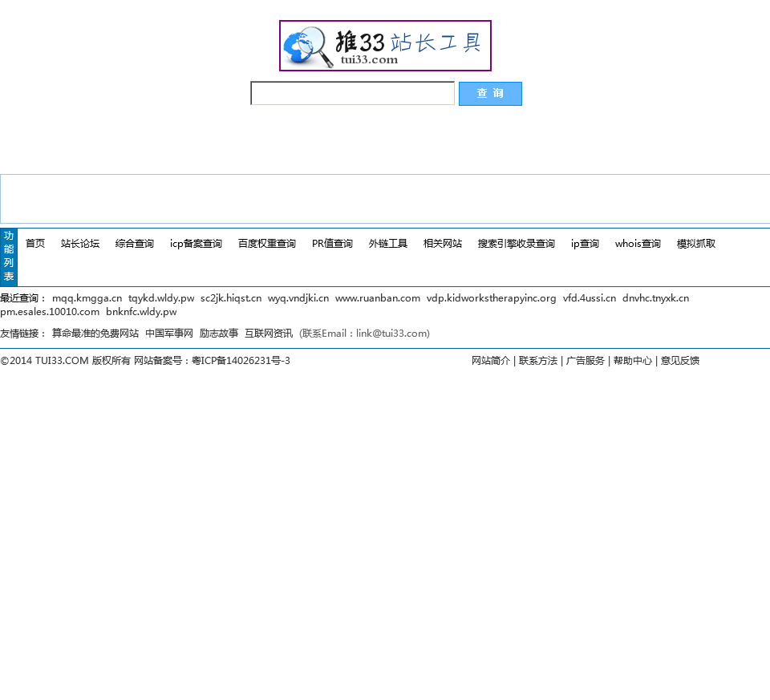This screenshot has width=770, height=700.
Task: Open 意见反馈 footer link
Action: pos(679,361)
